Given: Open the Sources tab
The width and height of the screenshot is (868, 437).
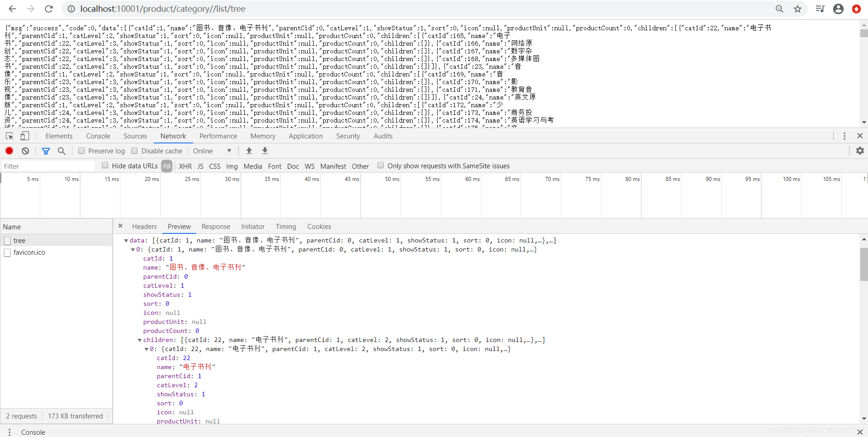Looking at the screenshot, I should [x=135, y=136].
